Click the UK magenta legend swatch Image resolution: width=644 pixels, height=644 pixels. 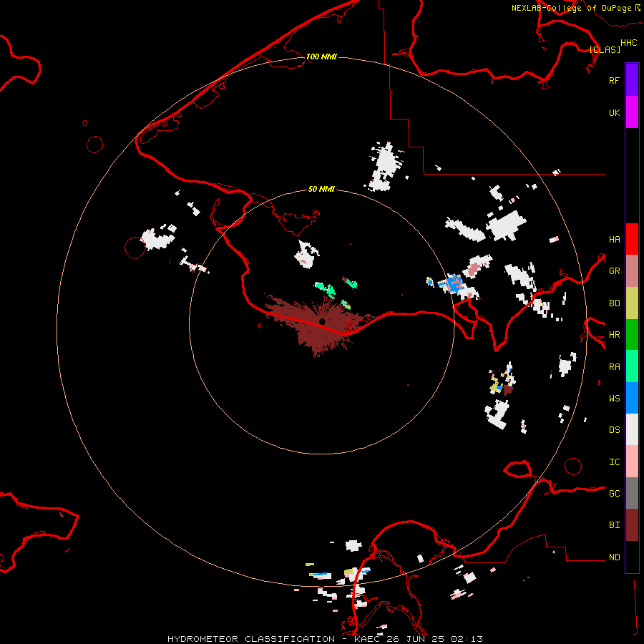pyautogui.click(x=632, y=112)
